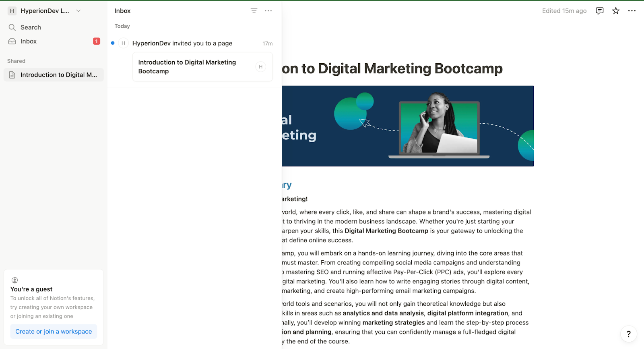Viewport: 644px width, 349px height.
Task: Open the page's three-dot options menu
Action: (x=632, y=11)
